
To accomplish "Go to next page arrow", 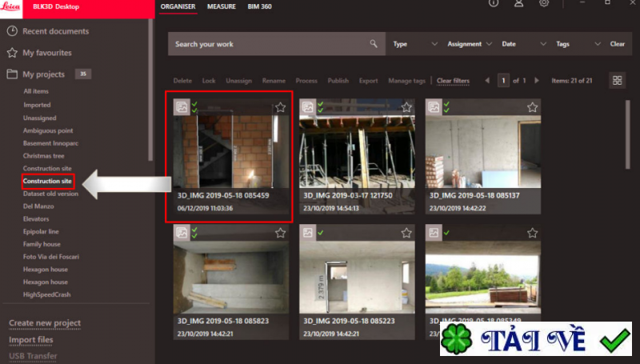I will click(536, 81).
